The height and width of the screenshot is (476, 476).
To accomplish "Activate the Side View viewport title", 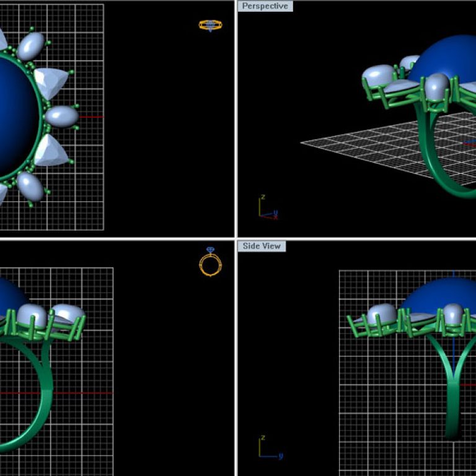I will (262, 246).
